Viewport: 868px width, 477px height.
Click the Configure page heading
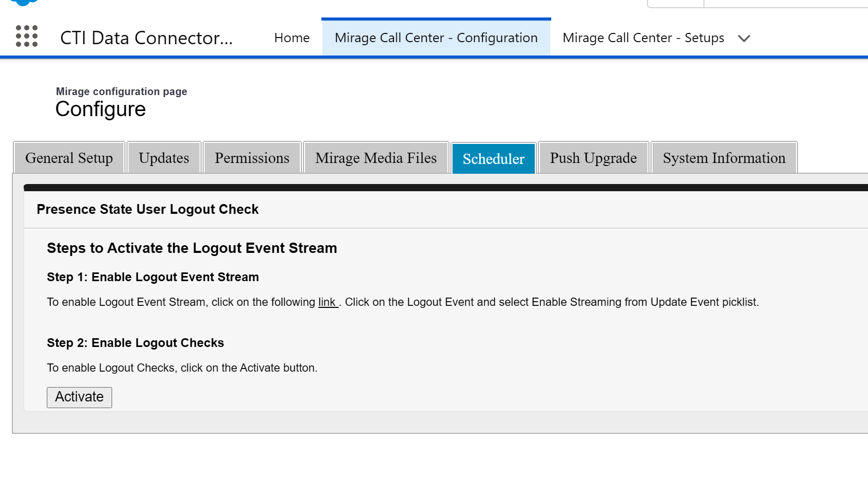tap(101, 109)
